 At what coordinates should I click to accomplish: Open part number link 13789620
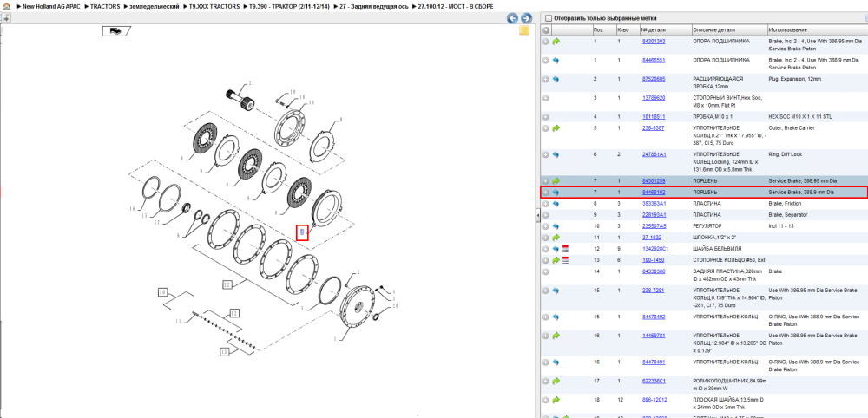tap(654, 98)
